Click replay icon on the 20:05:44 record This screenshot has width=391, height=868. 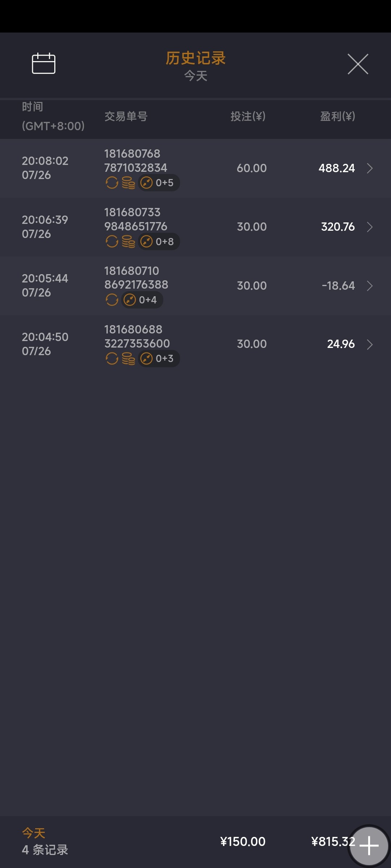[112, 300]
